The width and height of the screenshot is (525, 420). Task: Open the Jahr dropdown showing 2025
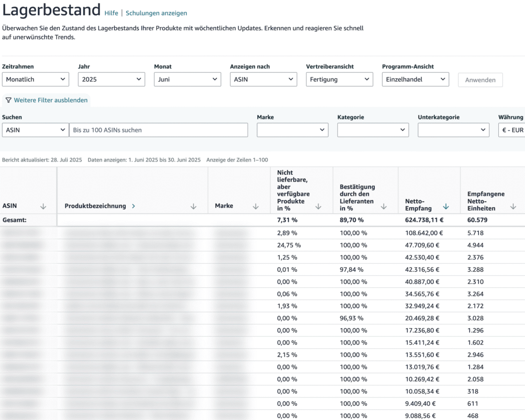pyautogui.click(x=111, y=79)
